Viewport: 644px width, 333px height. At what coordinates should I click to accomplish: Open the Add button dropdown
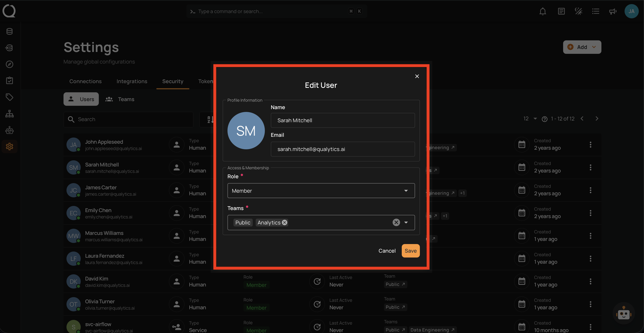pyautogui.click(x=582, y=47)
